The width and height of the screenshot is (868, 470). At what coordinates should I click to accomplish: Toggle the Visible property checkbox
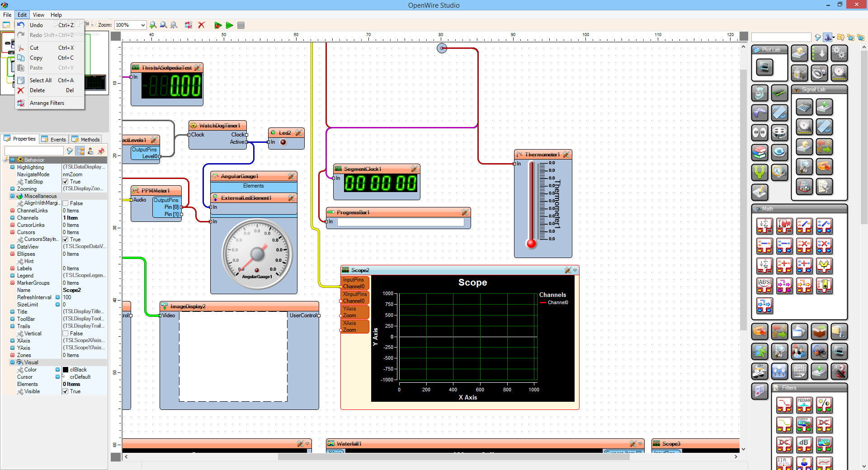click(x=66, y=391)
